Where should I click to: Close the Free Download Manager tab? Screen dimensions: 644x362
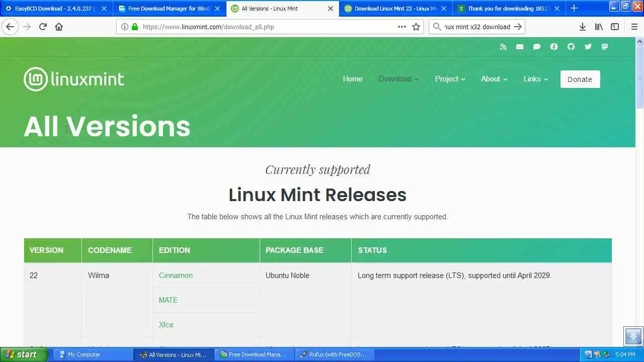click(x=217, y=9)
